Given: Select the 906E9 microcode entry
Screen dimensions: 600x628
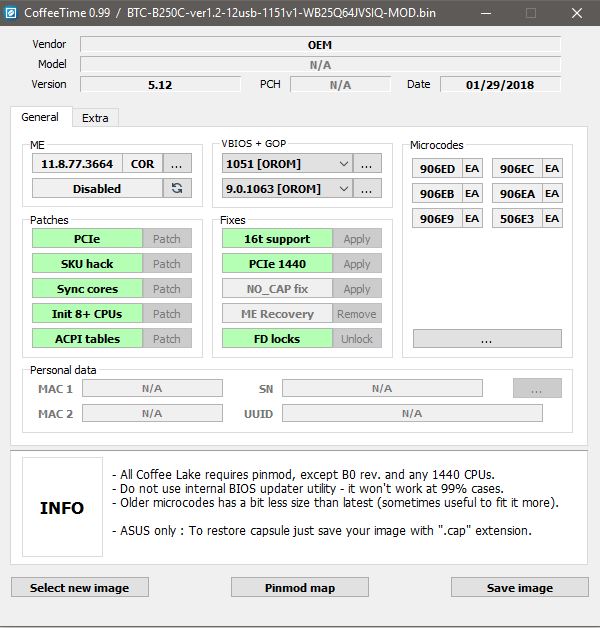Looking at the screenshot, I should (x=437, y=219).
